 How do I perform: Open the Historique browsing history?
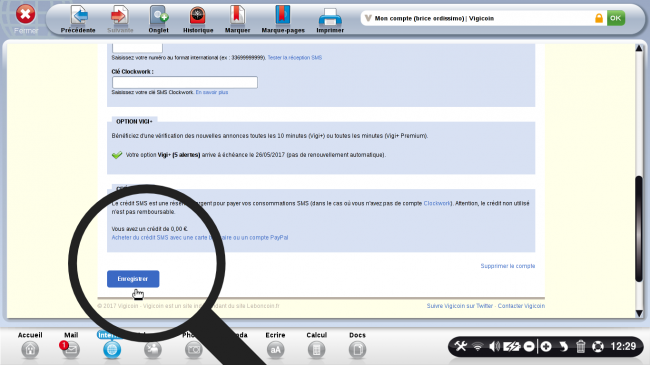(x=198, y=16)
